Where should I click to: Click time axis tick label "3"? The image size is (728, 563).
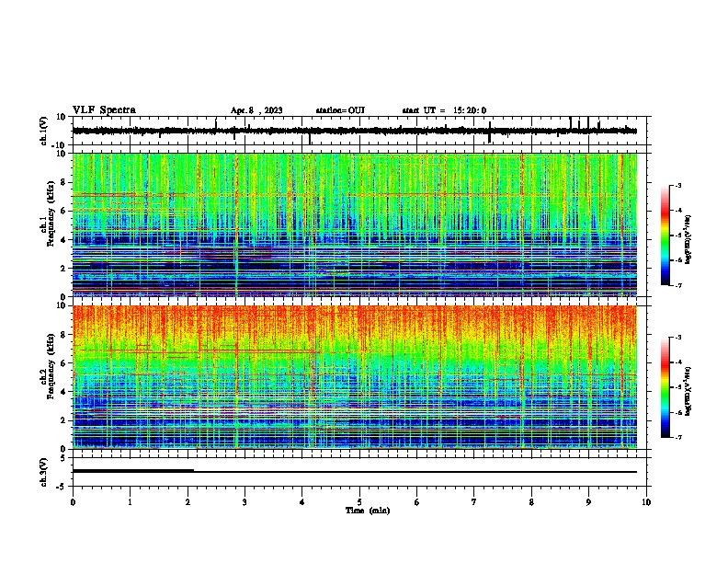click(245, 502)
